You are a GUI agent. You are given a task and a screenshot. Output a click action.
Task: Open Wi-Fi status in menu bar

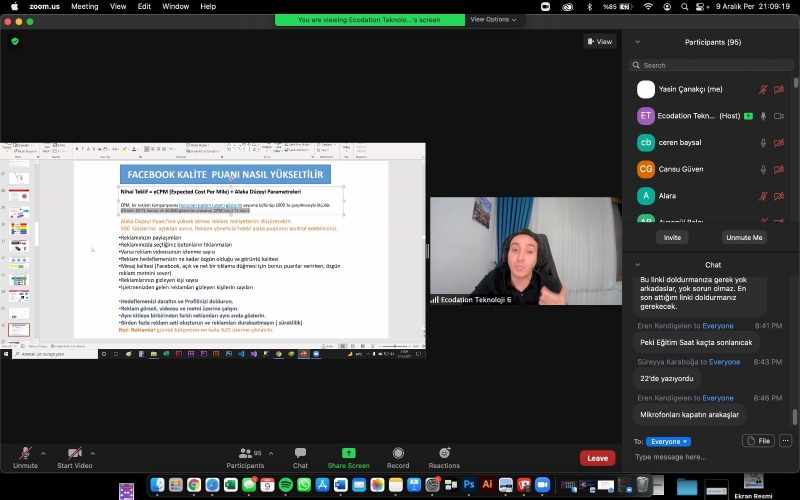point(648,7)
